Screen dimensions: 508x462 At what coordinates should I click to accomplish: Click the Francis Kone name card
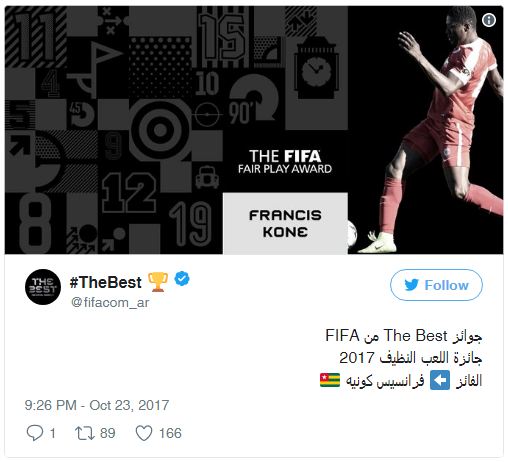tap(285, 223)
